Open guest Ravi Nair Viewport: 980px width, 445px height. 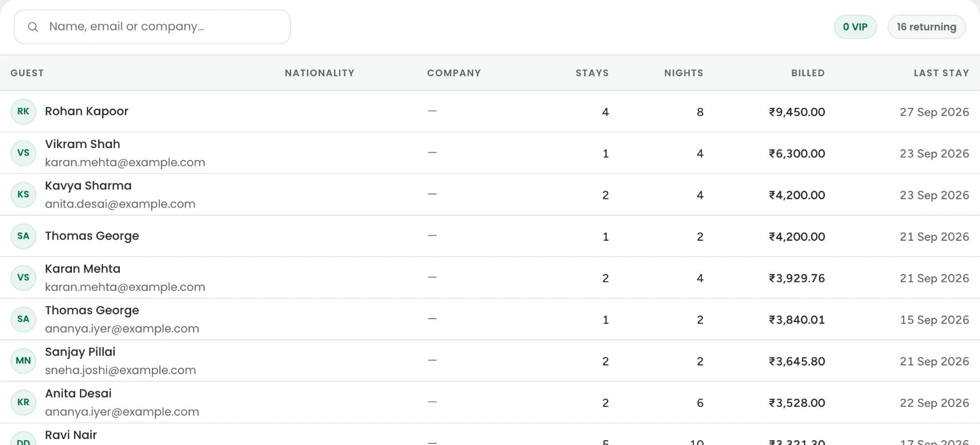coord(71,435)
